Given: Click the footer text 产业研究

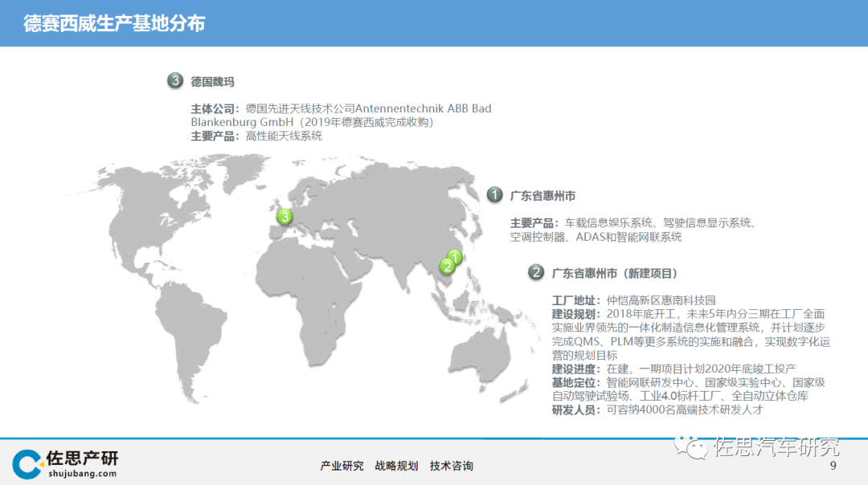Looking at the screenshot, I should [x=342, y=467].
